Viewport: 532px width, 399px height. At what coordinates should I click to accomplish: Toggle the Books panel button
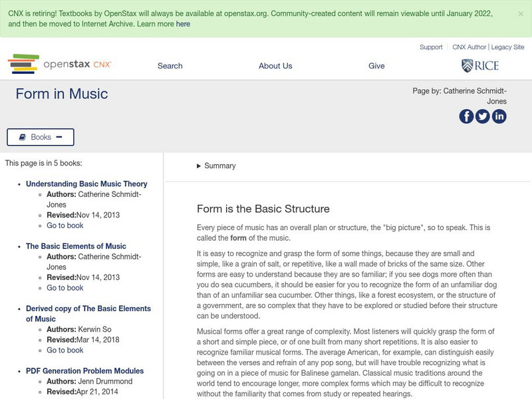[41, 137]
